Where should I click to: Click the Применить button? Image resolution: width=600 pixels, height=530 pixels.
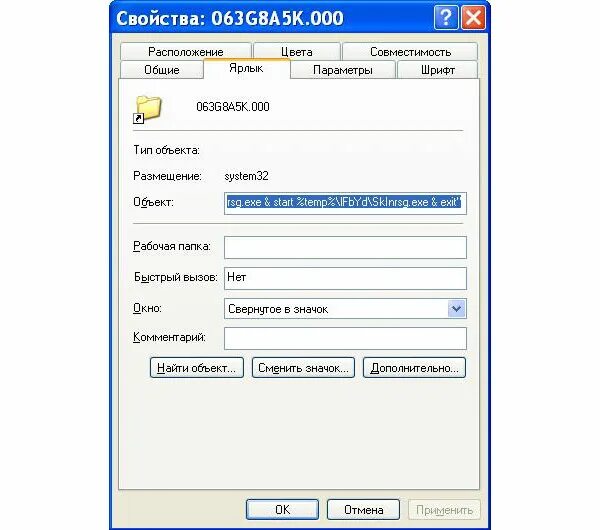(x=444, y=509)
